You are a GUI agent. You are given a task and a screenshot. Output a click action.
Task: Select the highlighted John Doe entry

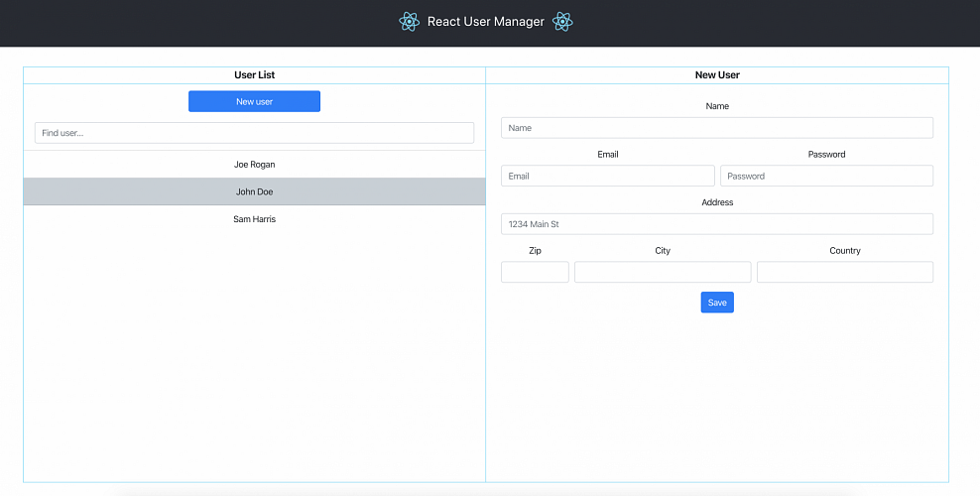pyautogui.click(x=254, y=191)
